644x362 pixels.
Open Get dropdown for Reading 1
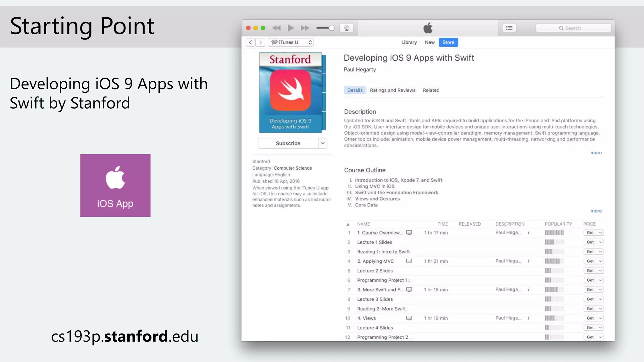click(x=600, y=252)
